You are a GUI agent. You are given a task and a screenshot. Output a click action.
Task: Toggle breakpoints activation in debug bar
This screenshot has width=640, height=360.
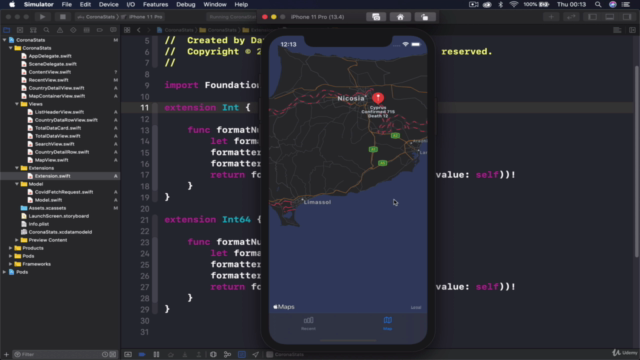tap(142, 354)
